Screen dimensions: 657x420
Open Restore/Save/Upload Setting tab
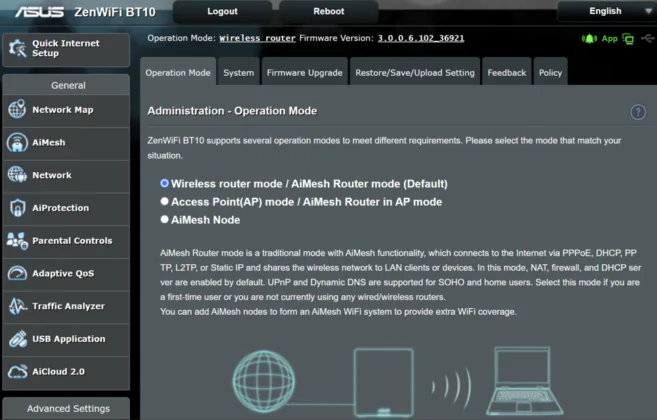pyautogui.click(x=415, y=72)
